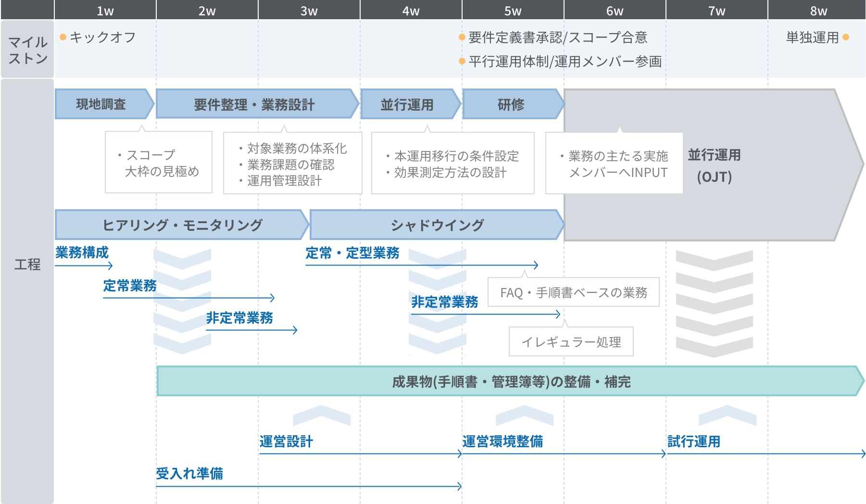
Task: Click 要件定義書承認/スコープ合意 milestone
Action: [x=558, y=37]
